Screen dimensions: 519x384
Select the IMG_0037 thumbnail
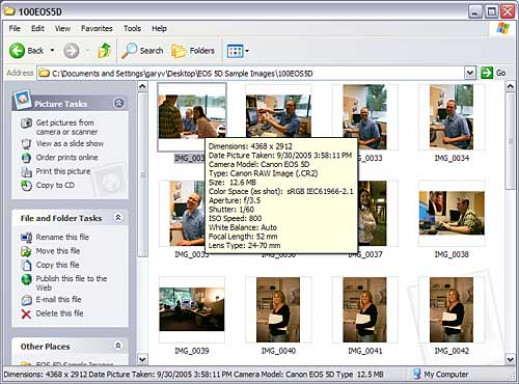[378, 213]
